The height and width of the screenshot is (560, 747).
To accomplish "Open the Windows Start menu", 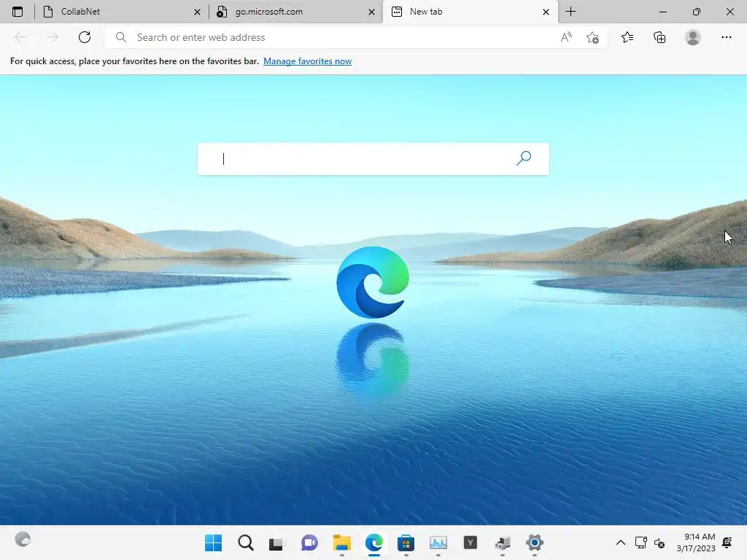I will [214, 542].
